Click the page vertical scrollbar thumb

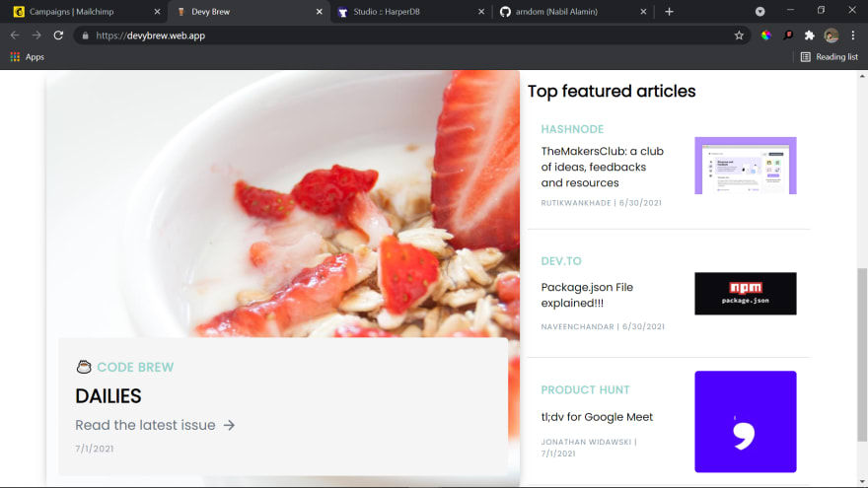click(862, 355)
